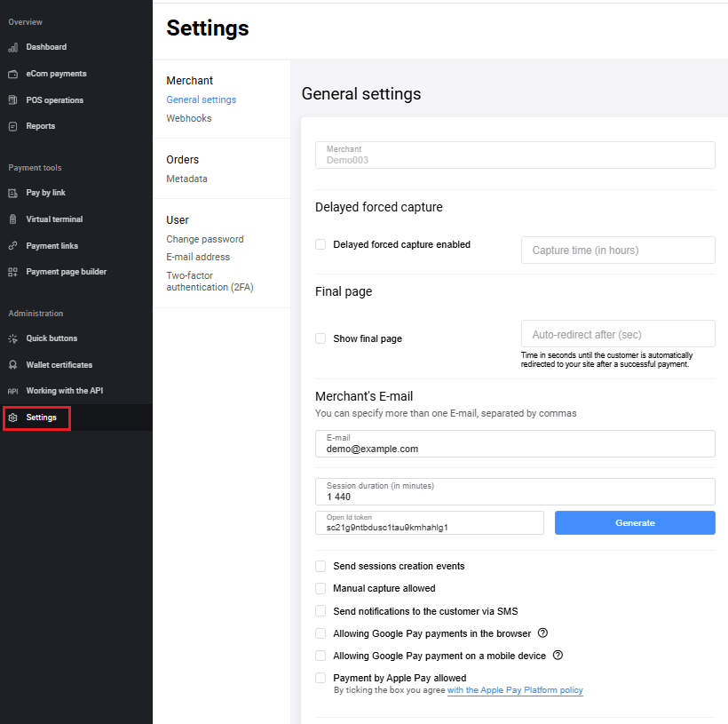728x724 pixels.
Task: Click the Dashboard bar chart icon
Action: 12,47
